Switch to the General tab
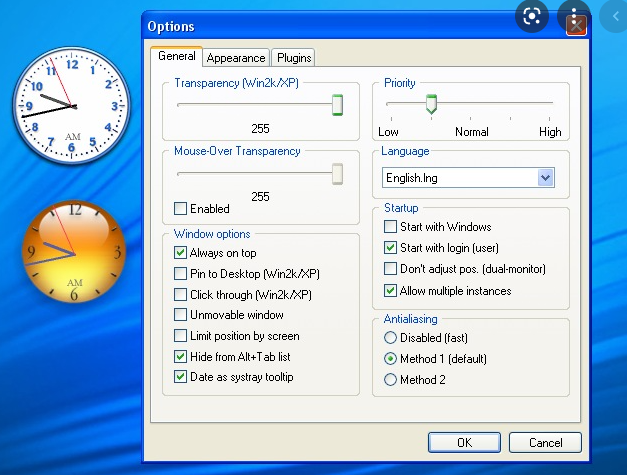This screenshot has height=475, width=627. tap(176, 56)
